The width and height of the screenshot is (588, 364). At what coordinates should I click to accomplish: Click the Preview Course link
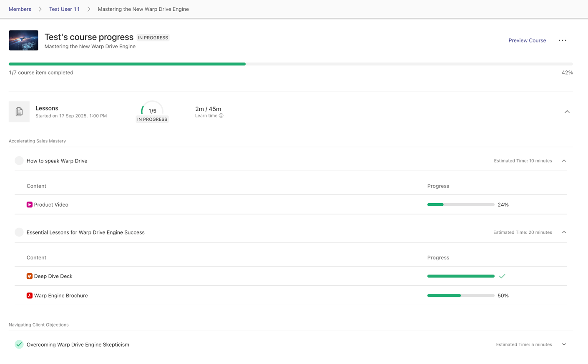(x=527, y=40)
